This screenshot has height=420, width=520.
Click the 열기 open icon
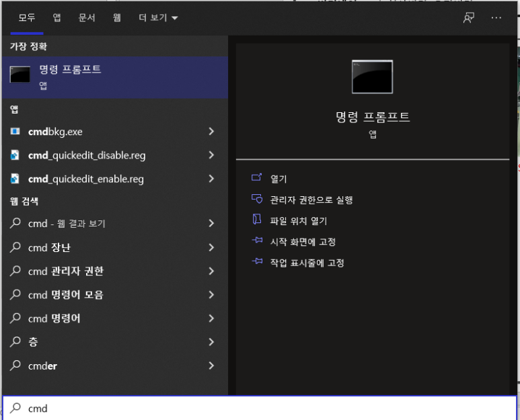pyautogui.click(x=257, y=177)
